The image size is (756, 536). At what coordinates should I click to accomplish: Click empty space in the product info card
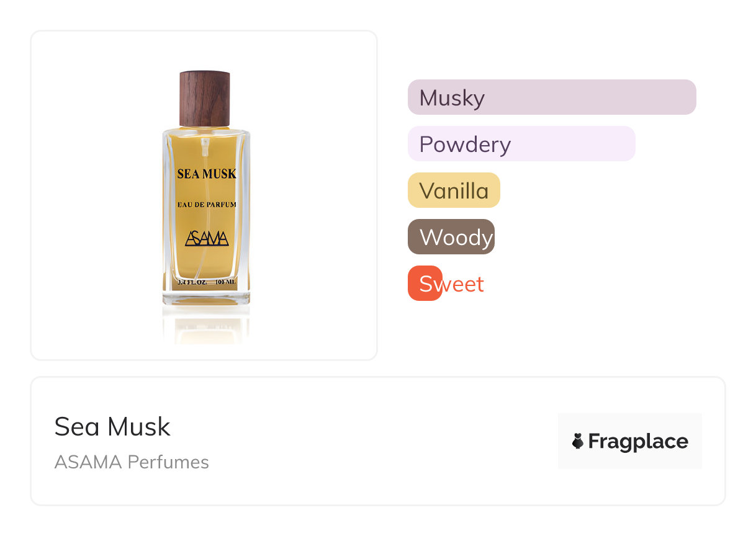pos(372,442)
